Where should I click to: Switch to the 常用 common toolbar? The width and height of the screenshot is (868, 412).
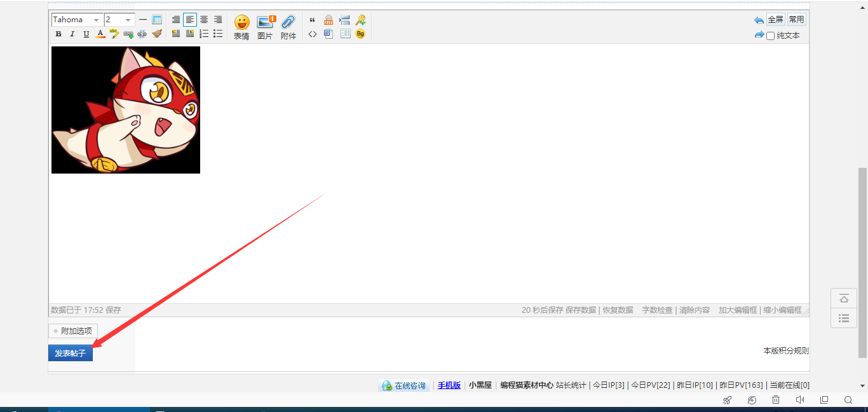click(797, 20)
